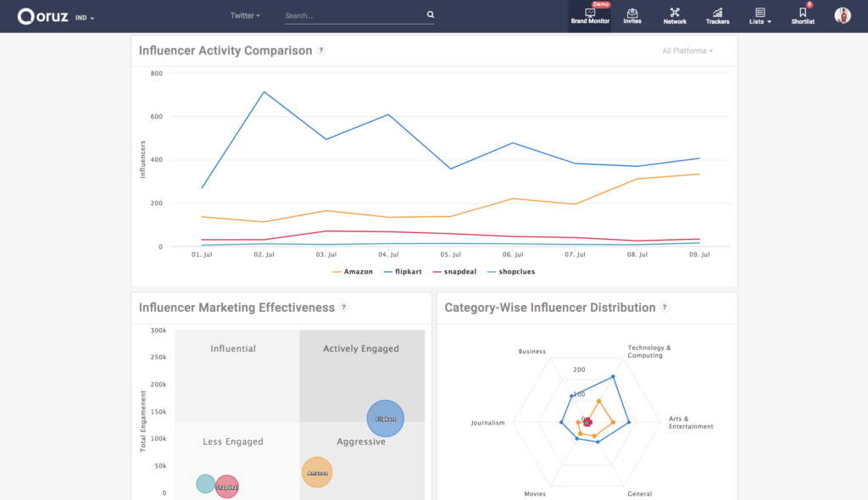Screen dimensions: 868x500
Task: Open the All Platforms filter dropdown
Action: tap(687, 50)
